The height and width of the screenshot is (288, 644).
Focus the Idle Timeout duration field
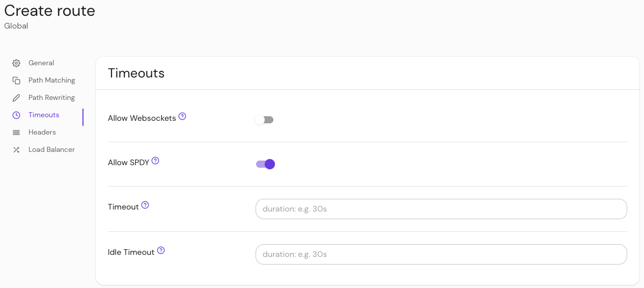tap(441, 254)
